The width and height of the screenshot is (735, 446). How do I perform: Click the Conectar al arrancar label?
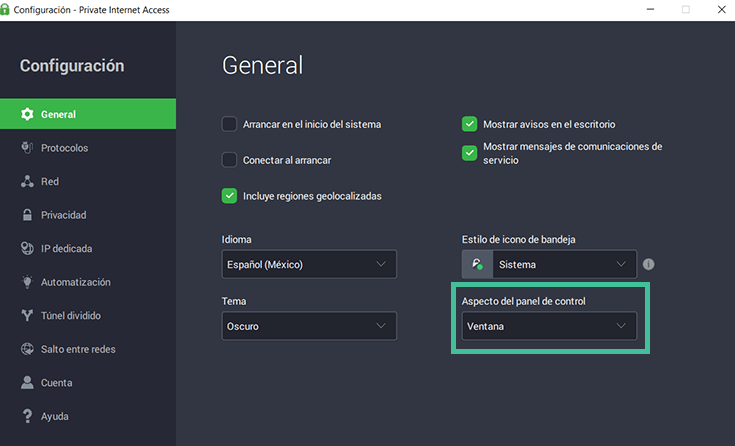click(x=287, y=160)
